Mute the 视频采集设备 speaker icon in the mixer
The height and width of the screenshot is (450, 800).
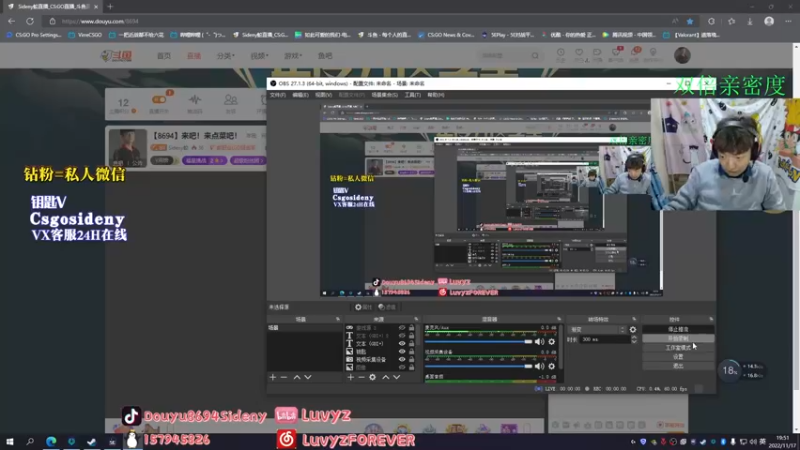(539, 366)
